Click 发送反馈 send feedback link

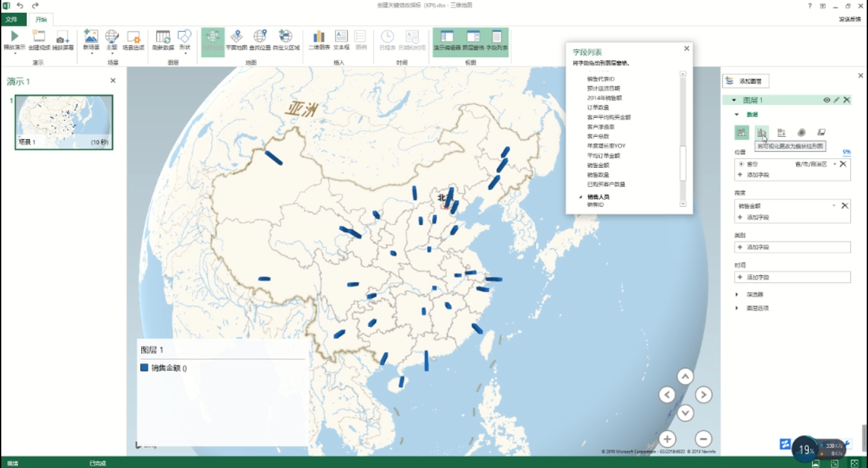pyautogui.click(x=851, y=20)
